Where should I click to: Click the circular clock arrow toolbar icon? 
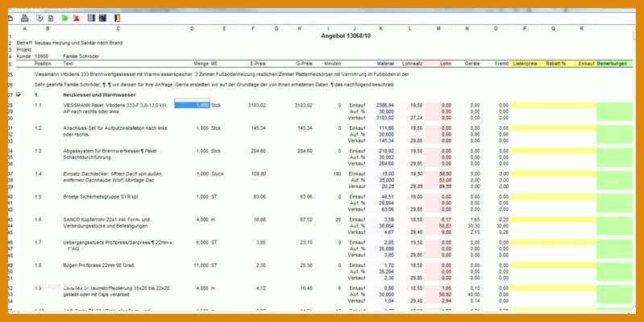click(x=39, y=18)
